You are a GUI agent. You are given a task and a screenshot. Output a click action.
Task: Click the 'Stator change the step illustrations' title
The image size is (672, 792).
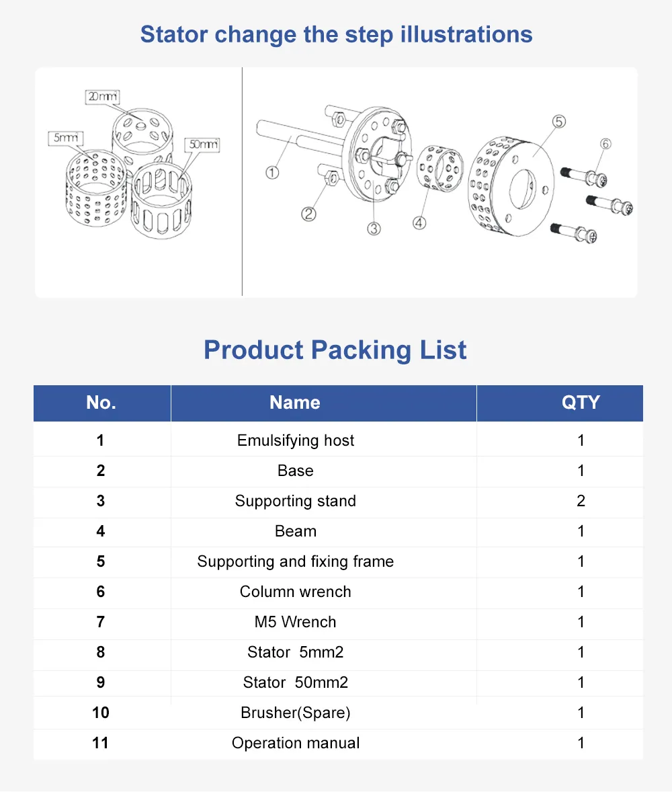[x=336, y=34]
